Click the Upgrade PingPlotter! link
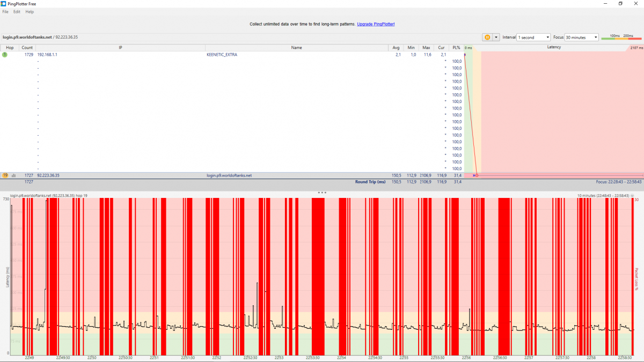 click(376, 24)
